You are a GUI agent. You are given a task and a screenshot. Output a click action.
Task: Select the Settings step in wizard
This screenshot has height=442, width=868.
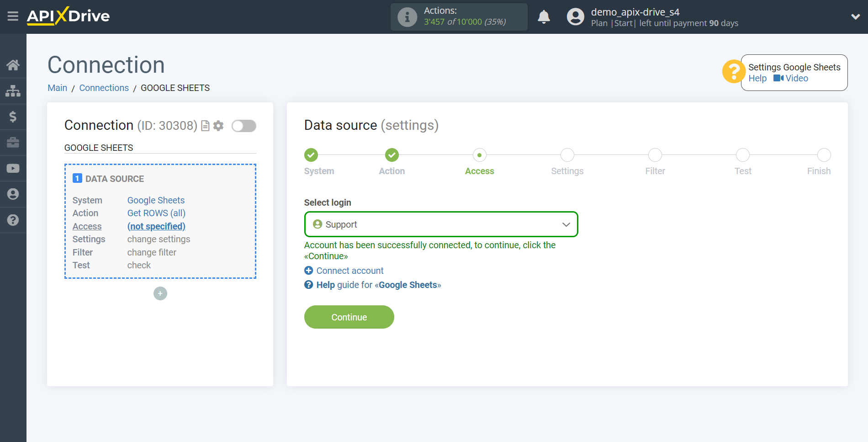[x=567, y=155]
